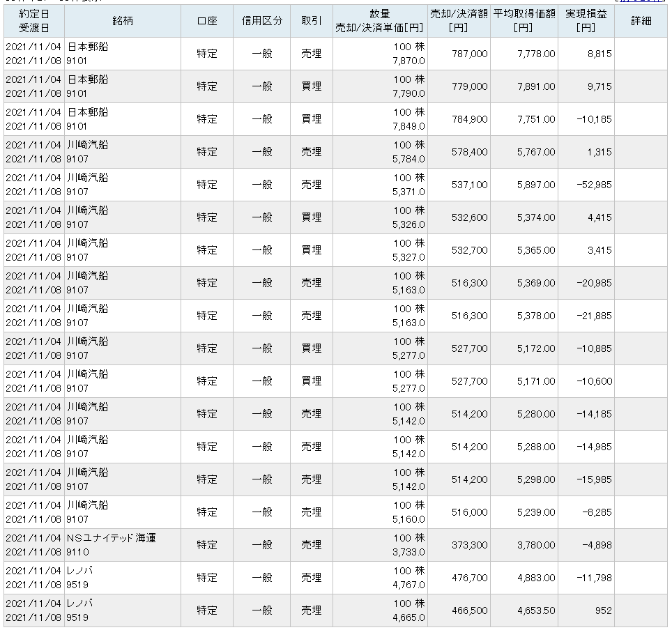
Task: Select average acquisition price 5,288.00
Action: tap(536, 447)
